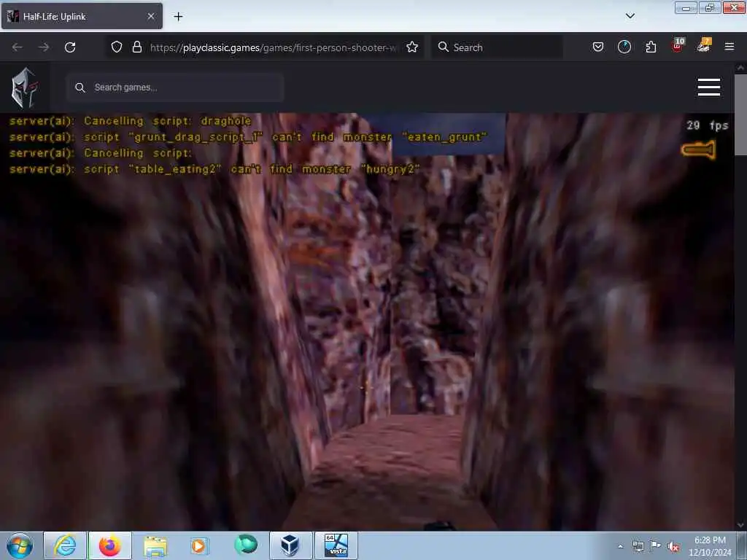This screenshot has height=560, width=747.
Task: Select the Half-Life: Uplink tab
Action: (82, 16)
